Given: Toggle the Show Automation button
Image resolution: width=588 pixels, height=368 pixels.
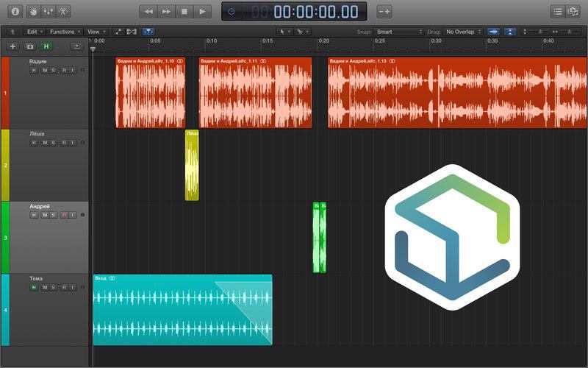Looking at the screenshot, I should pos(118,32).
